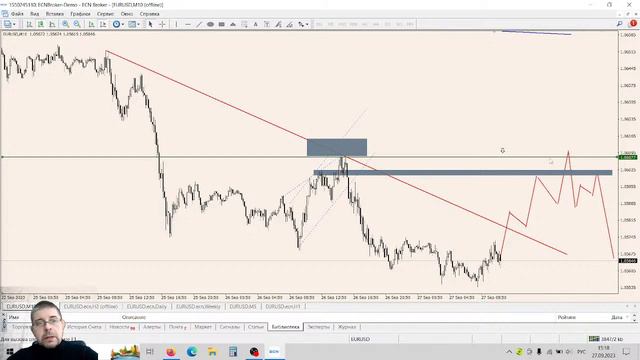The width and height of the screenshot is (640, 360).
Task: Select the text label tool
Action: pyautogui.click(x=267, y=24)
